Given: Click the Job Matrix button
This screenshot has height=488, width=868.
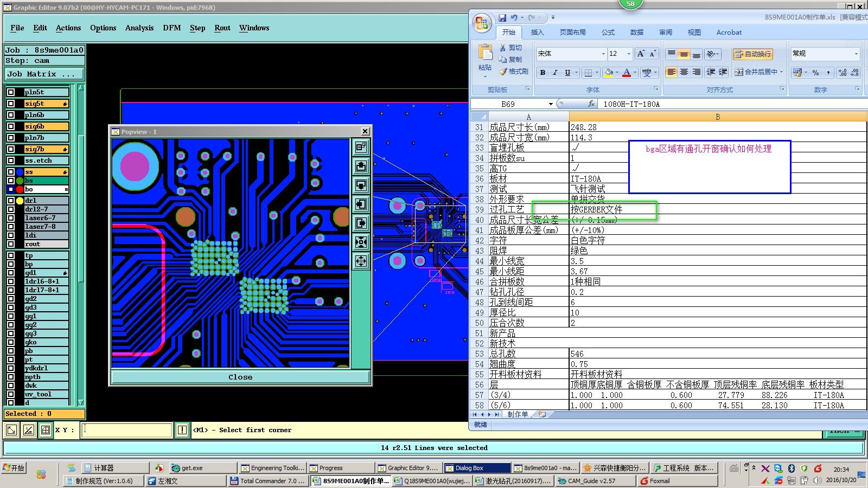Looking at the screenshot, I should [x=44, y=74].
